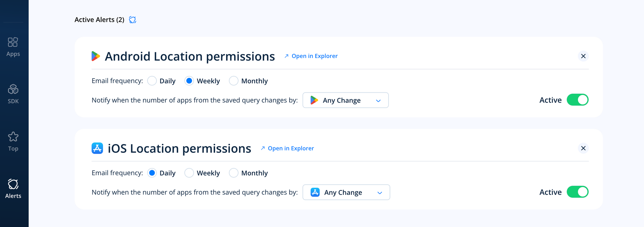
Task: Deactivate the Android Location permissions alert
Action: pyautogui.click(x=577, y=100)
